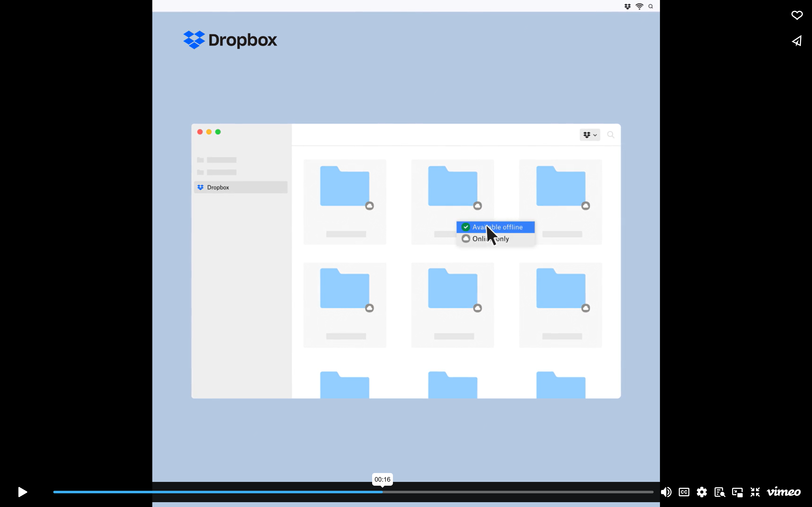Click the cloud icon beside Online-only

[x=466, y=238]
